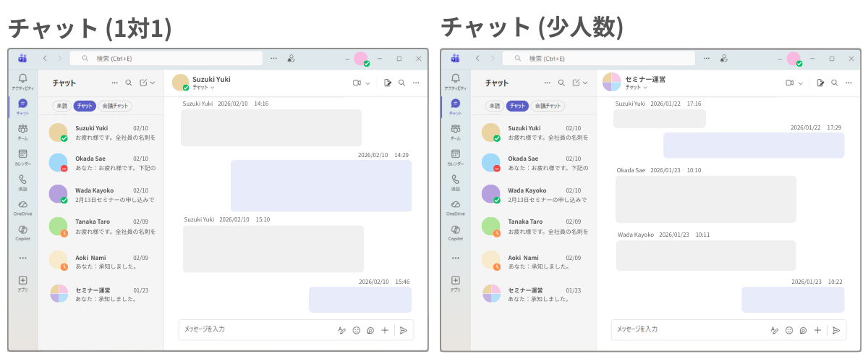Open emoji picker in 少人数 message box
Image resolution: width=868 pixels, height=362 pixels.
point(789,330)
